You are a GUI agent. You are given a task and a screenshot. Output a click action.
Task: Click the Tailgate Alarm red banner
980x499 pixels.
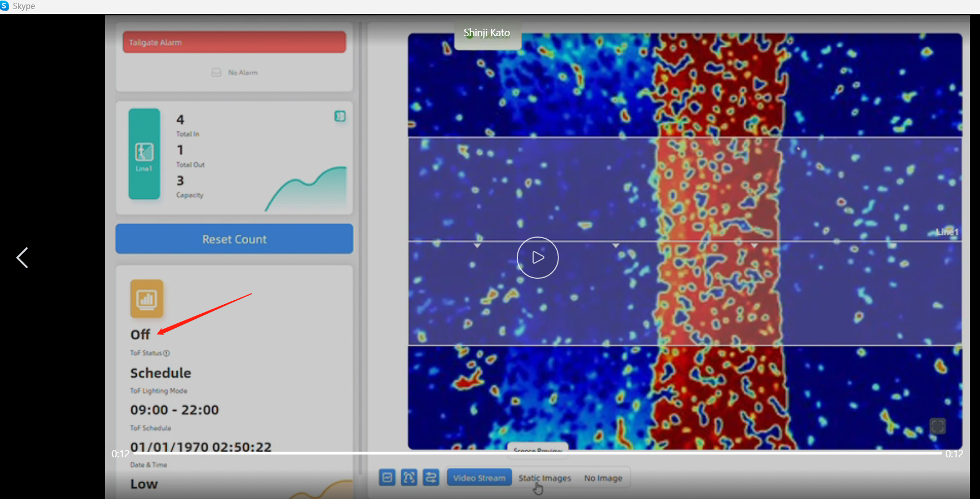tap(234, 42)
